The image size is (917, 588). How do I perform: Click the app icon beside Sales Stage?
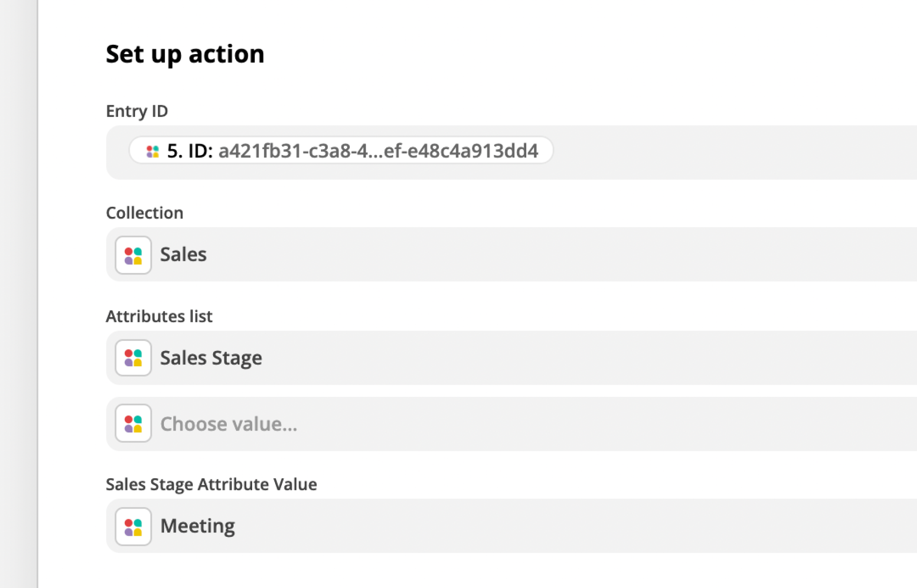(x=133, y=358)
